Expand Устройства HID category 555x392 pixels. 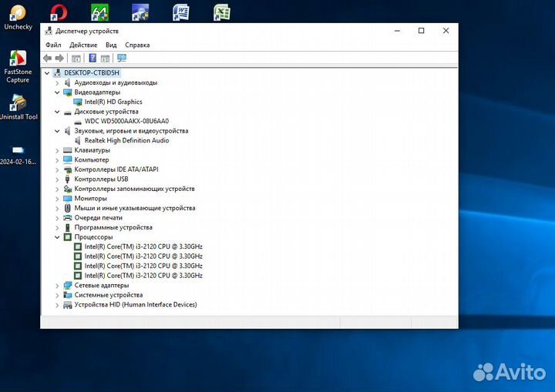coord(57,305)
